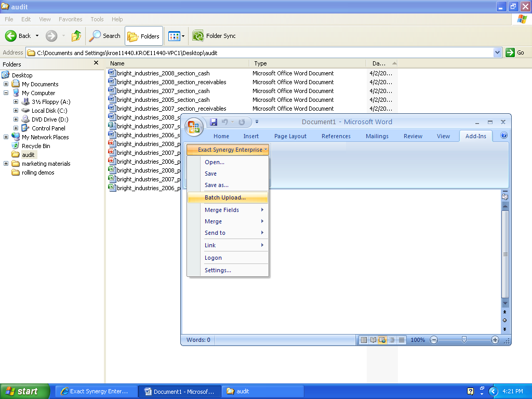Viewport: 532px width, 399px height.
Task: Click the Forward arrow icon in Explorer
Action: pos(51,36)
